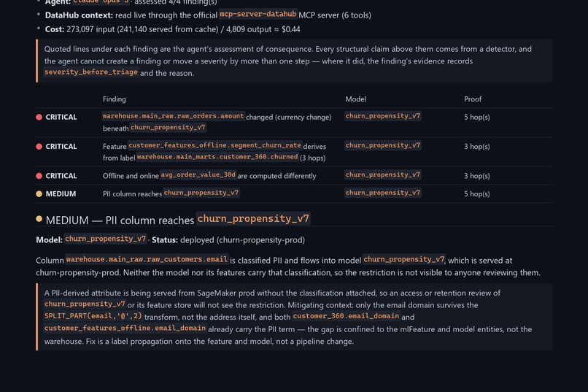588x392 pixels.
Task: Click Model cell churn_propensity_v7 in avg_order_value_30d row
Action: click(383, 174)
